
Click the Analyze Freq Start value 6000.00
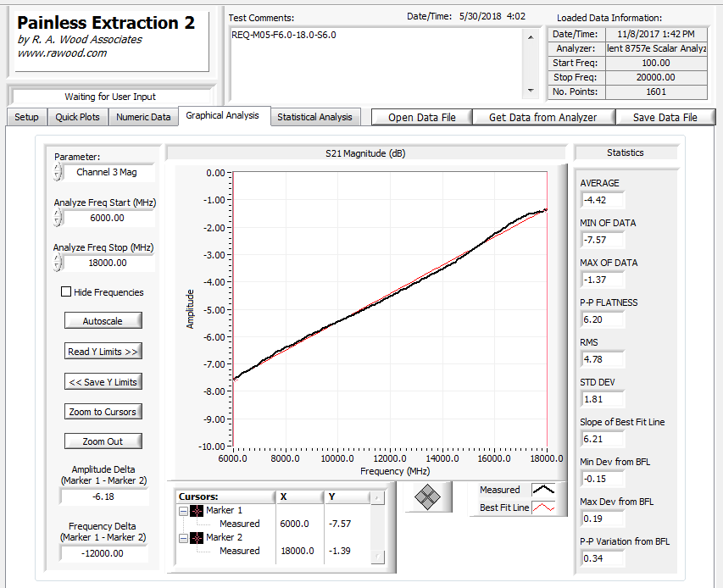pyautogui.click(x=108, y=218)
